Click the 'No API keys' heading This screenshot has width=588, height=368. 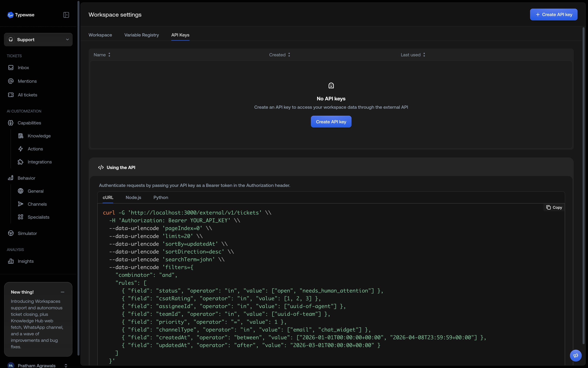[x=331, y=99]
